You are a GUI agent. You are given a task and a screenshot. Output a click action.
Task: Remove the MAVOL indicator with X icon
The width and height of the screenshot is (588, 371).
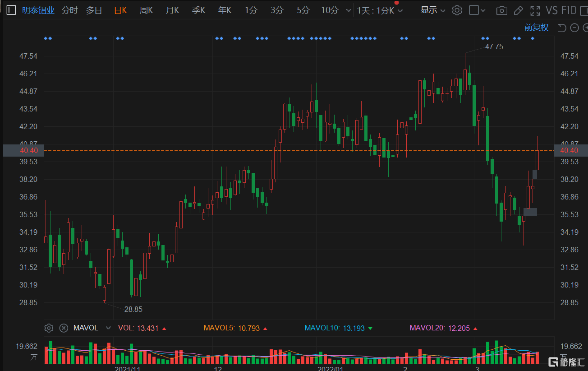point(64,328)
